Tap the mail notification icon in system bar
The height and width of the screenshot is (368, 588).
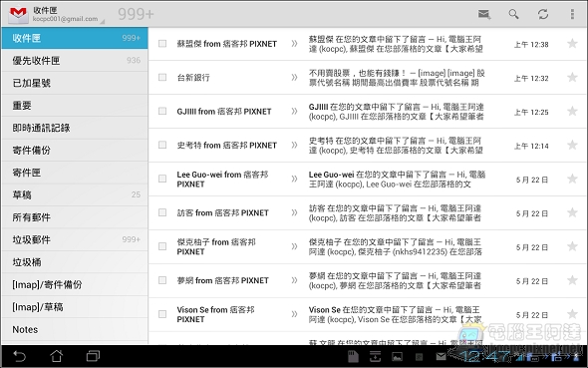[x=441, y=356]
